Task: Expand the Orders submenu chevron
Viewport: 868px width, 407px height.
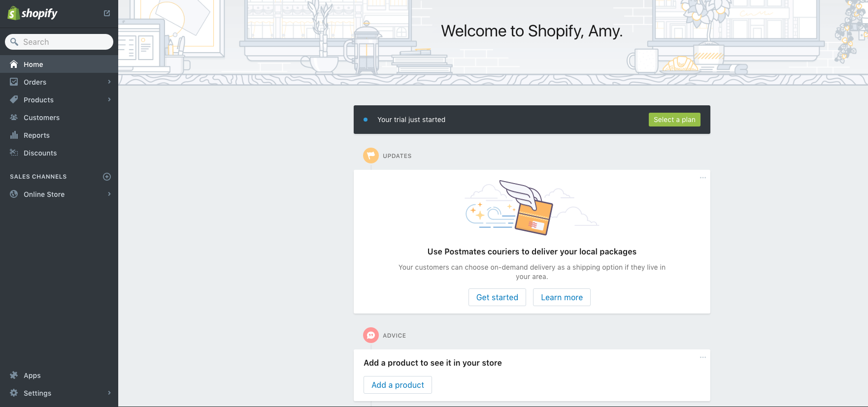Action: [x=109, y=82]
